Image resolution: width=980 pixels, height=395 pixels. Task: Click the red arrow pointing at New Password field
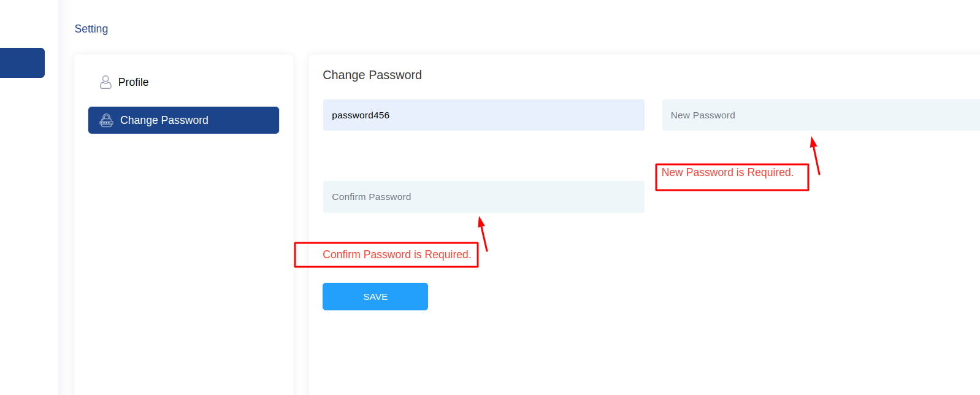tap(815, 156)
